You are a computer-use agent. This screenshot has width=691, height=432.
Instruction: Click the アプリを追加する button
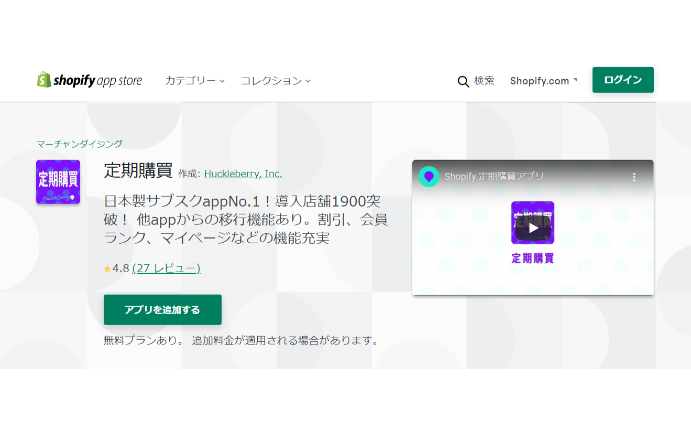coord(163,309)
